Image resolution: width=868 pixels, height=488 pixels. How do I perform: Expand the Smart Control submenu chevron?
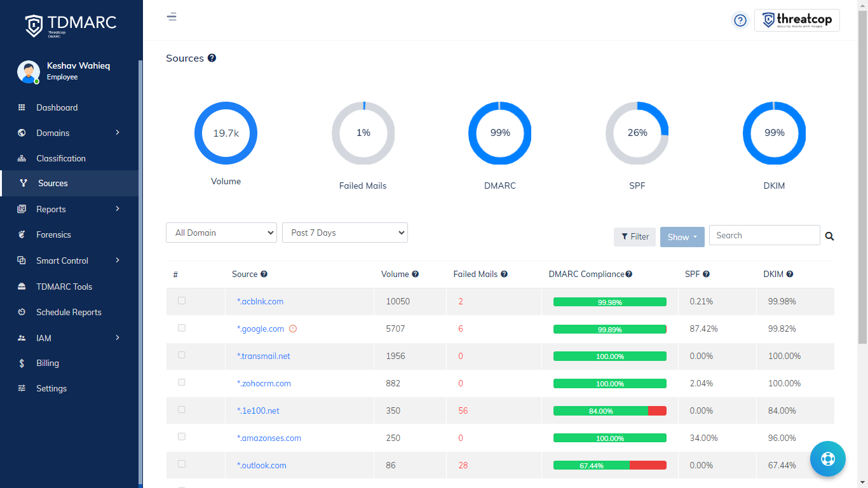point(118,260)
